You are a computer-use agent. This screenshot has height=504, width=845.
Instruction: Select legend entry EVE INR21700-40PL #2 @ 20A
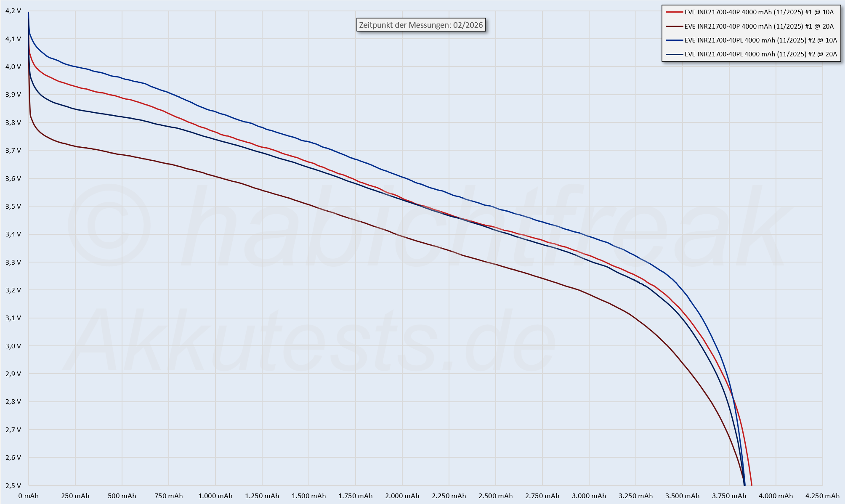click(x=760, y=54)
